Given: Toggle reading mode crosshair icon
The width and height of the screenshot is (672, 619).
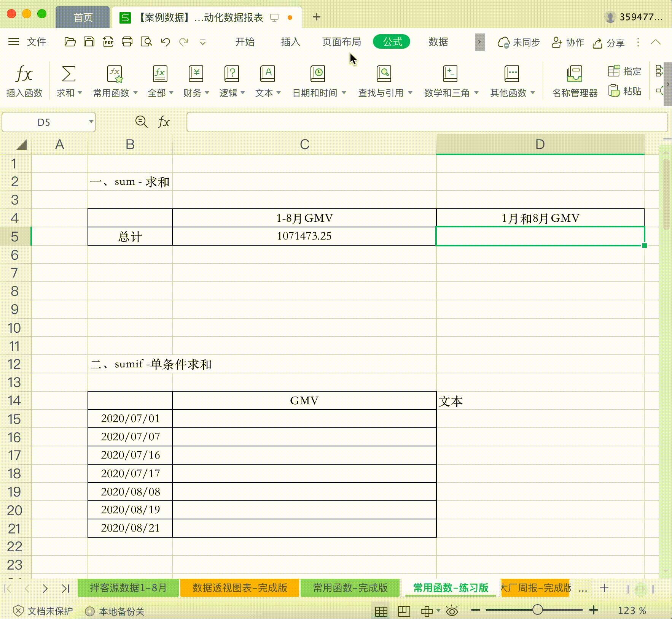Looking at the screenshot, I should click(x=427, y=611).
